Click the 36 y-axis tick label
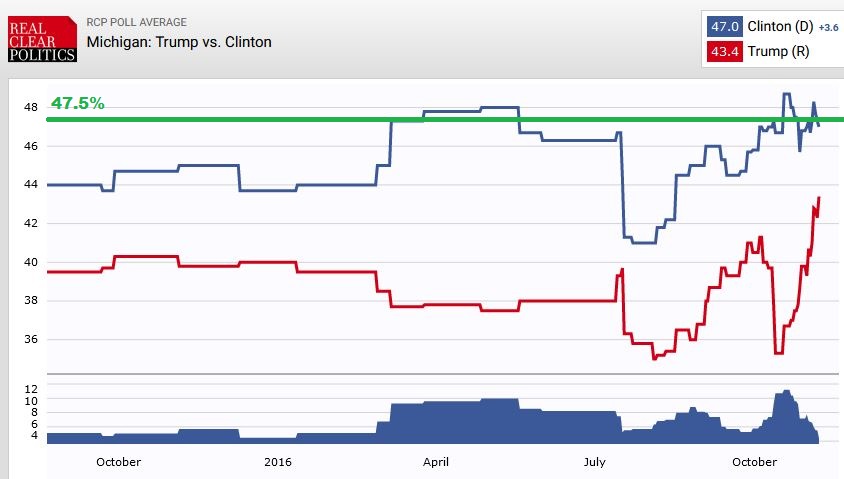This screenshot has height=479, width=844. pos(31,340)
